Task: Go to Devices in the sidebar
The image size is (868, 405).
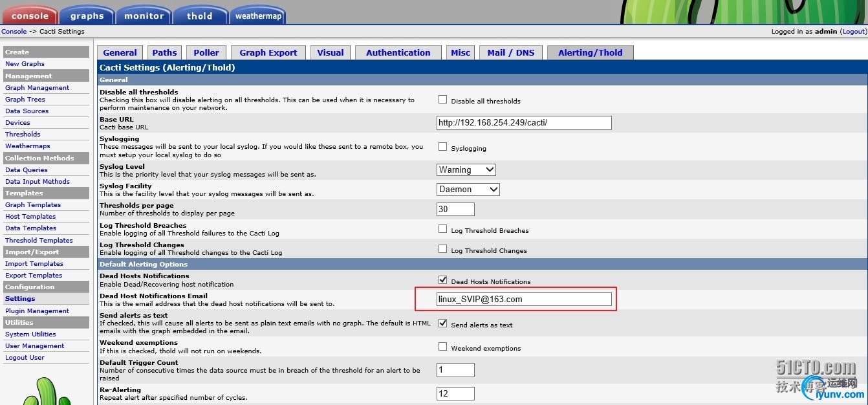Action: pyautogui.click(x=17, y=123)
